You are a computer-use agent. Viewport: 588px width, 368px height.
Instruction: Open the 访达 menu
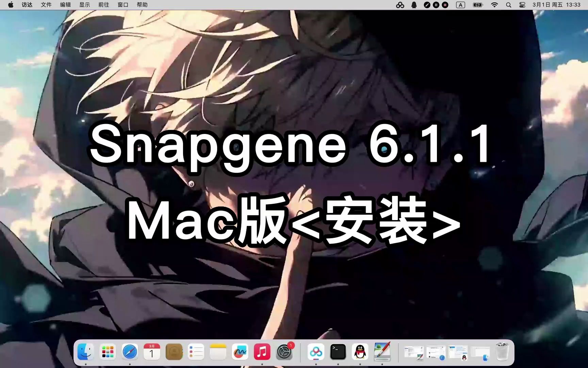click(x=27, y=5)
